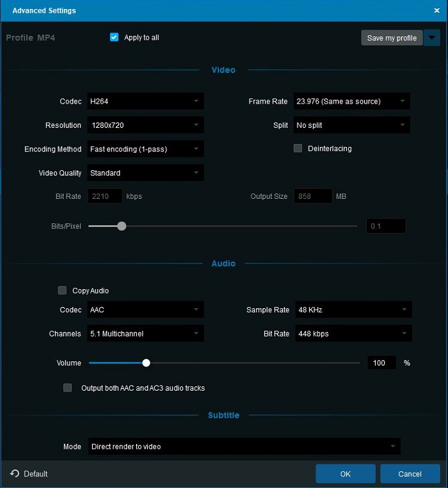Image resolution: width=448 pixels, height=488 pixels.
Task: Click the Volume slider handle
Action: click(146, 363)
